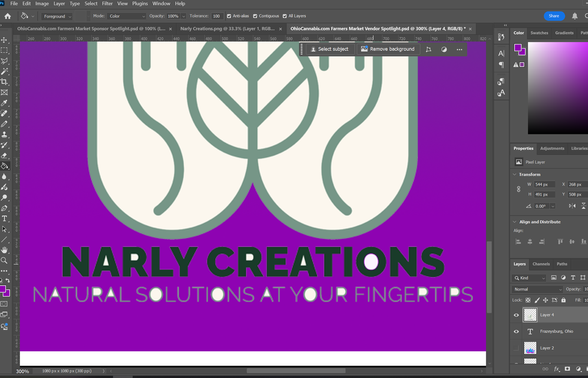Select the Dodge tool
Viewport: 588px width, 378px height.
[5, 198]
